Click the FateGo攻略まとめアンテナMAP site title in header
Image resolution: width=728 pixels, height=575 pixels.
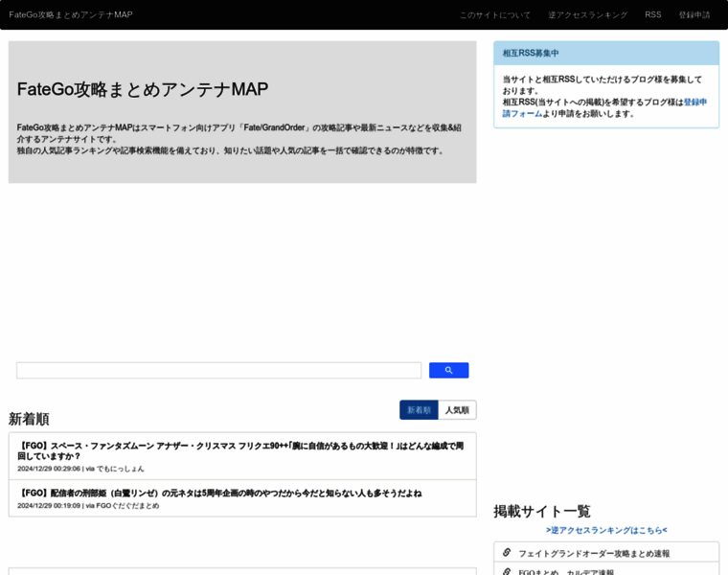pyautogui.click(x=71, y=15)
